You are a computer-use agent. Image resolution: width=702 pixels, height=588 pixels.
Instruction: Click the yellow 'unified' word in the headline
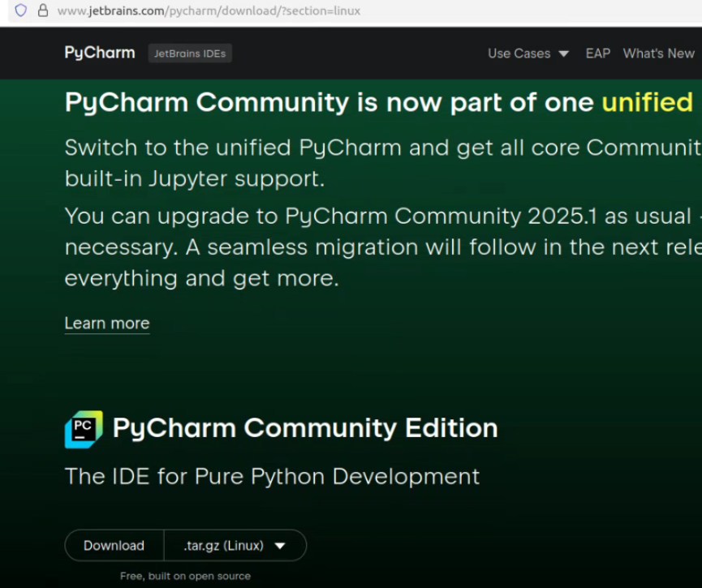(648, 102)
